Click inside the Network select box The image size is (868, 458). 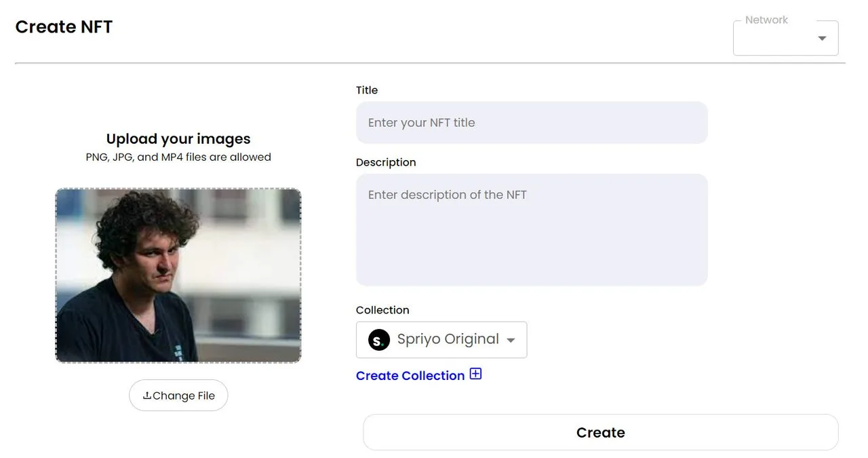[786, 38]
